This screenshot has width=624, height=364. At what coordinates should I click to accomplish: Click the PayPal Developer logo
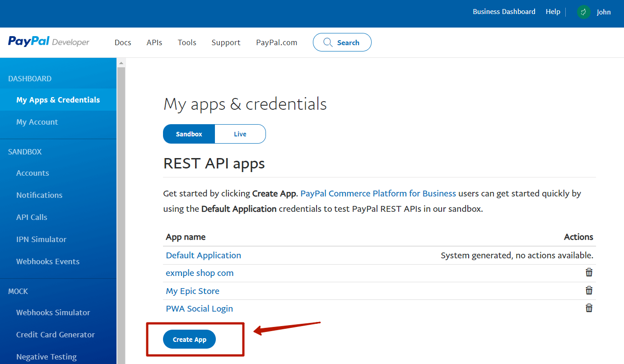[49, 42]
